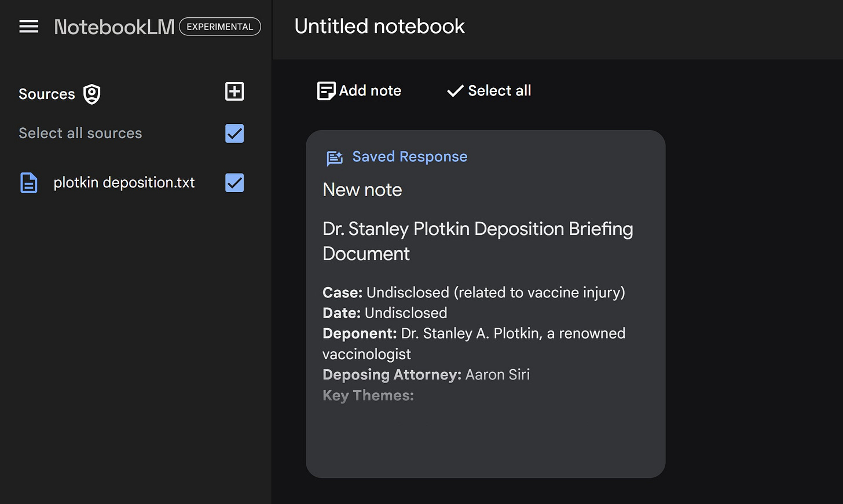Click the Deposing Attorney: Aaron Siri line

coord(426,374)
